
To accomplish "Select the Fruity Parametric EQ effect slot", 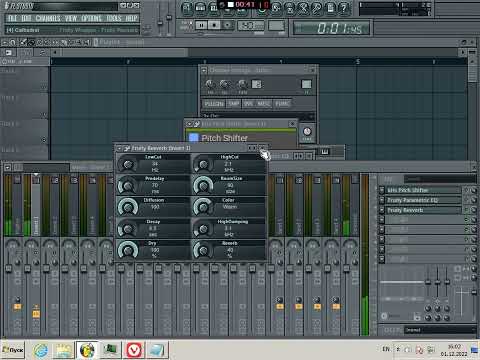I will (423, 200).
